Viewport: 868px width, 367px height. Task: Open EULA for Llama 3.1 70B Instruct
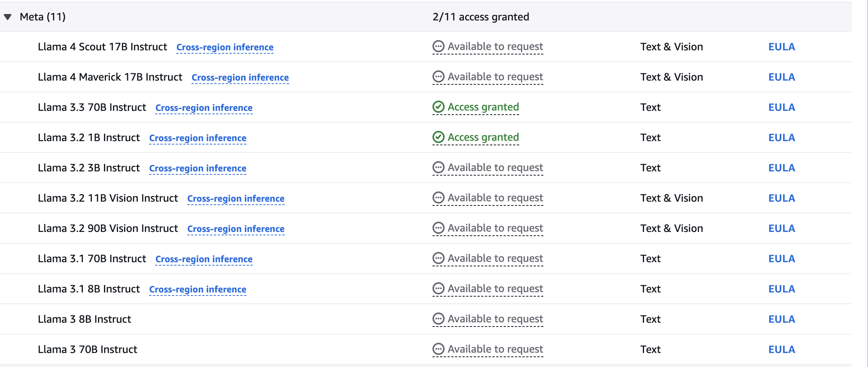[782, 259]
